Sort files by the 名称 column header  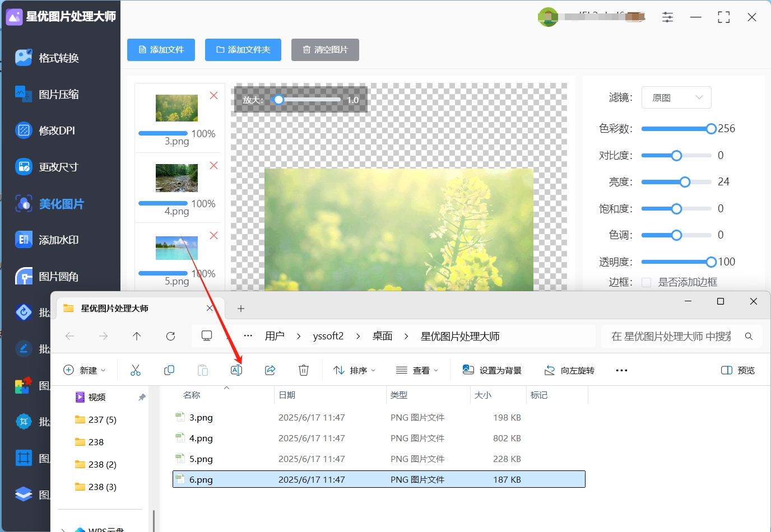click(192, 395)
